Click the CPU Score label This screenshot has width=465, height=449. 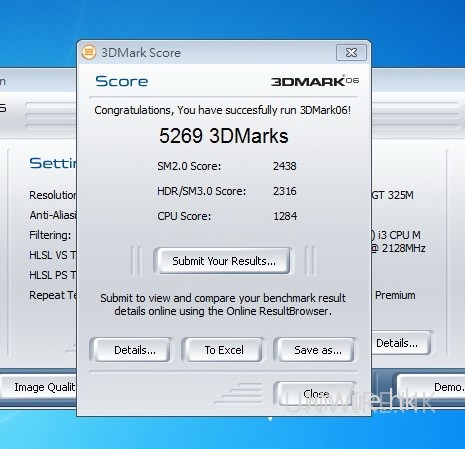point(184,216)
